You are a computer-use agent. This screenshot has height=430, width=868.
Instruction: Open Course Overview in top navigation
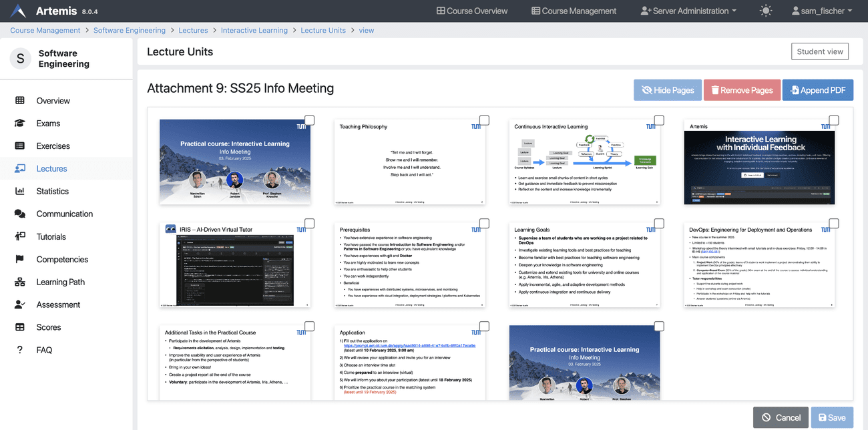pyautogui.click(x=471, y=11)
